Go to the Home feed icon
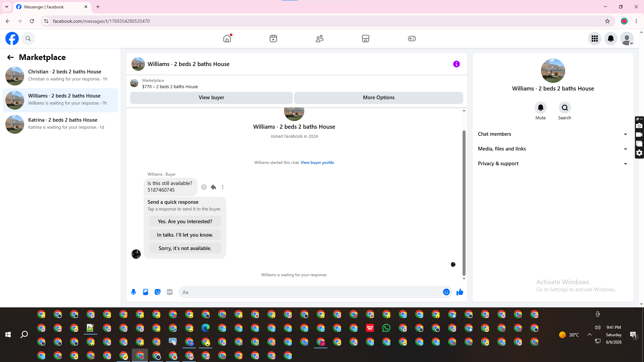 tap(227, 39)
